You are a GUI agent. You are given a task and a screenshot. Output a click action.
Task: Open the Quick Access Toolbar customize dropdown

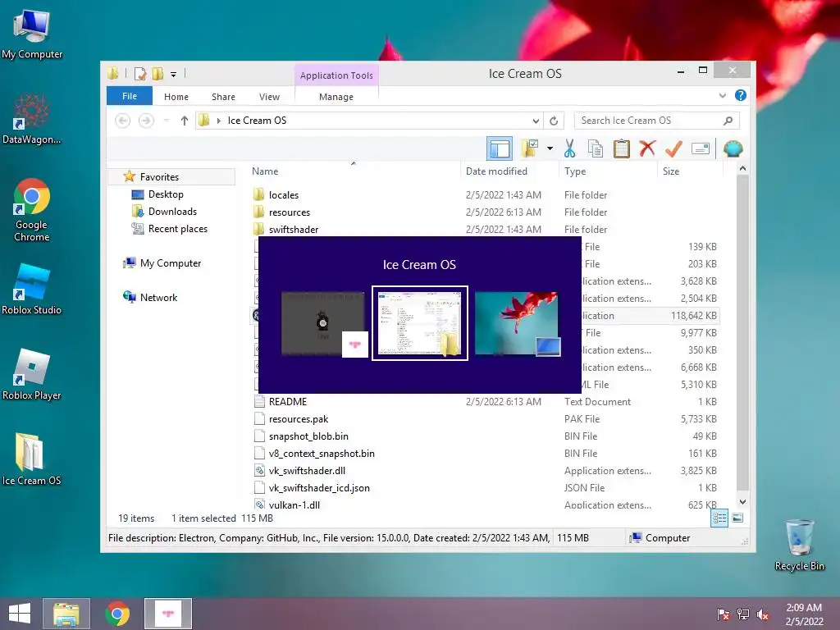173,75
